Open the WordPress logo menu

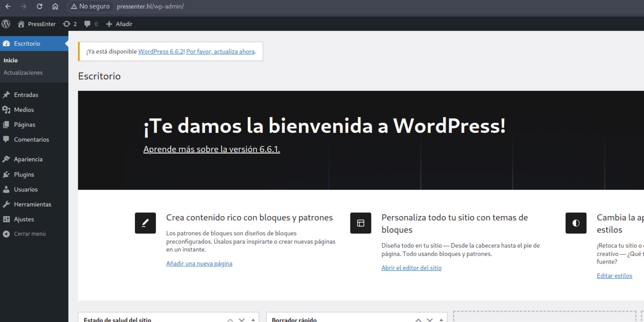(6, 24)
